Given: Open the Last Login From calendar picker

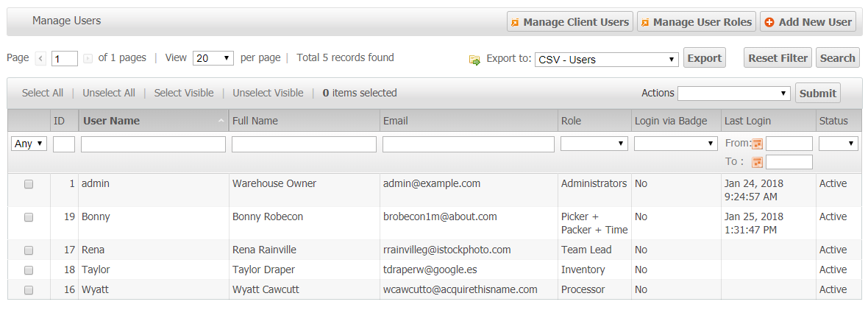Looking at the screenshot, I should click(x=758, y=144).
